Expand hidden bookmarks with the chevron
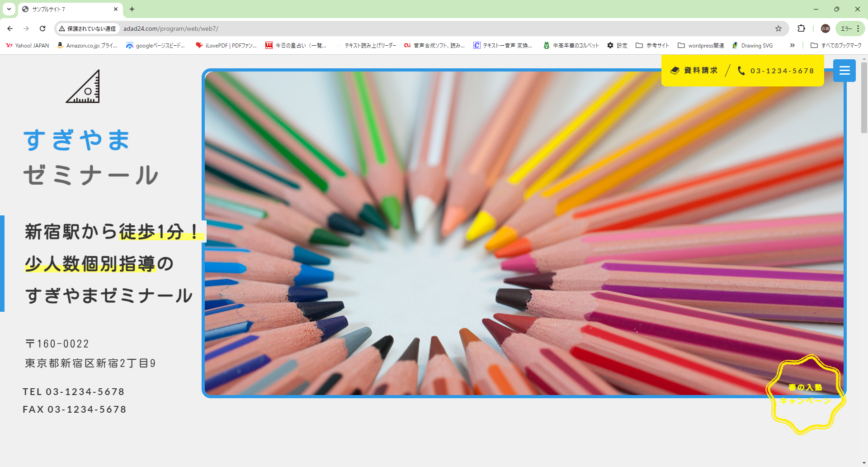868x467 pixels. (x=792, y=45)
